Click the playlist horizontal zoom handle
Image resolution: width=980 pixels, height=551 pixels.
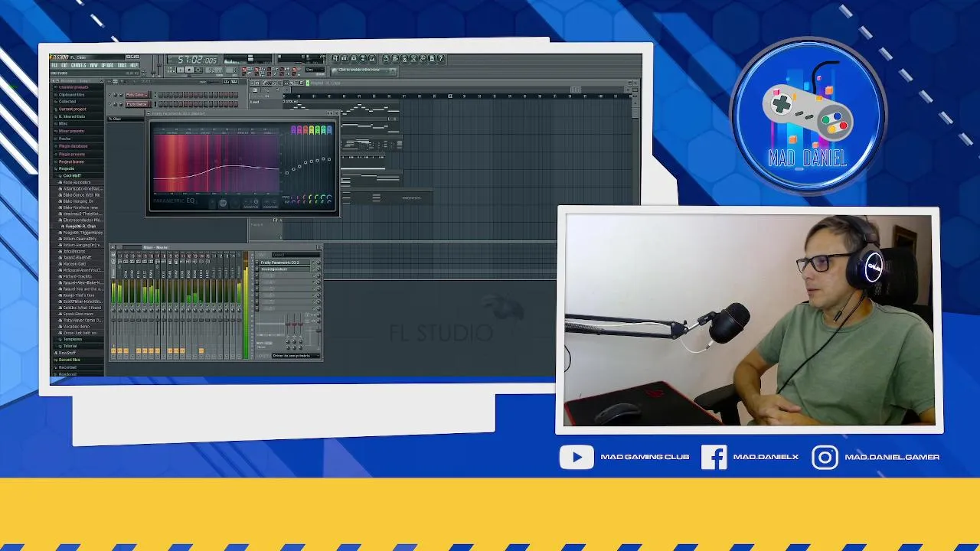(x=575, y=90)
